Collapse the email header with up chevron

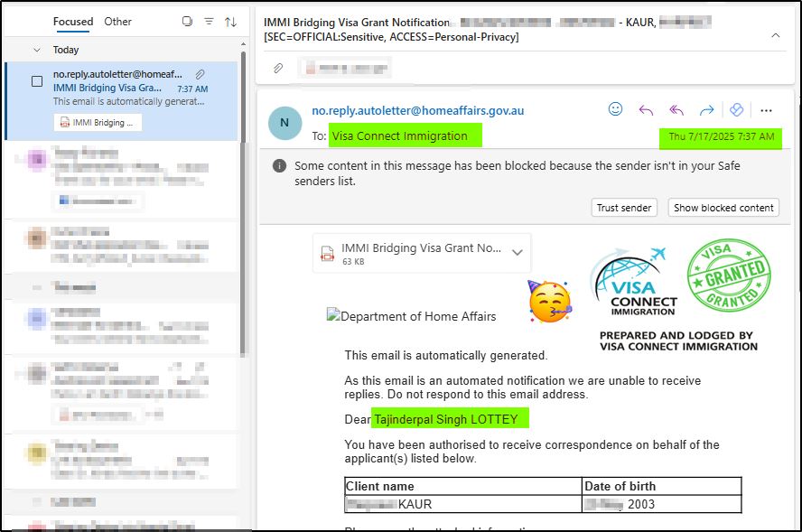[x=776, y=35]
